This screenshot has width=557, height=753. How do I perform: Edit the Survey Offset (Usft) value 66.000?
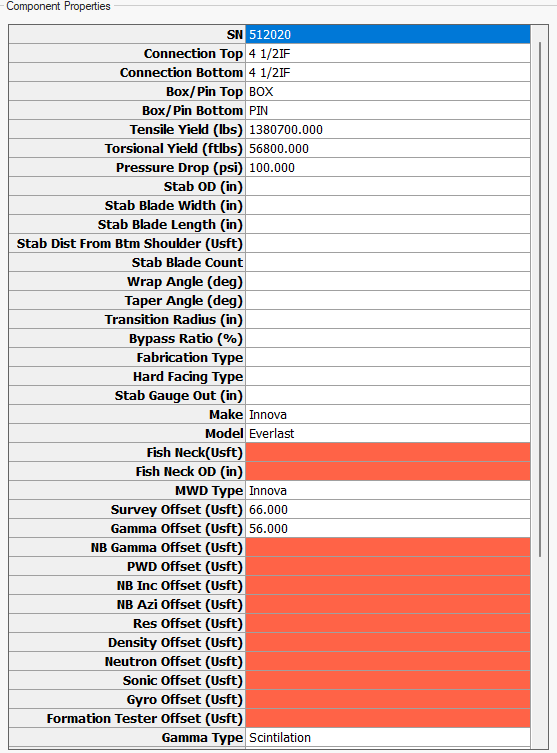(x=388, y=510)
